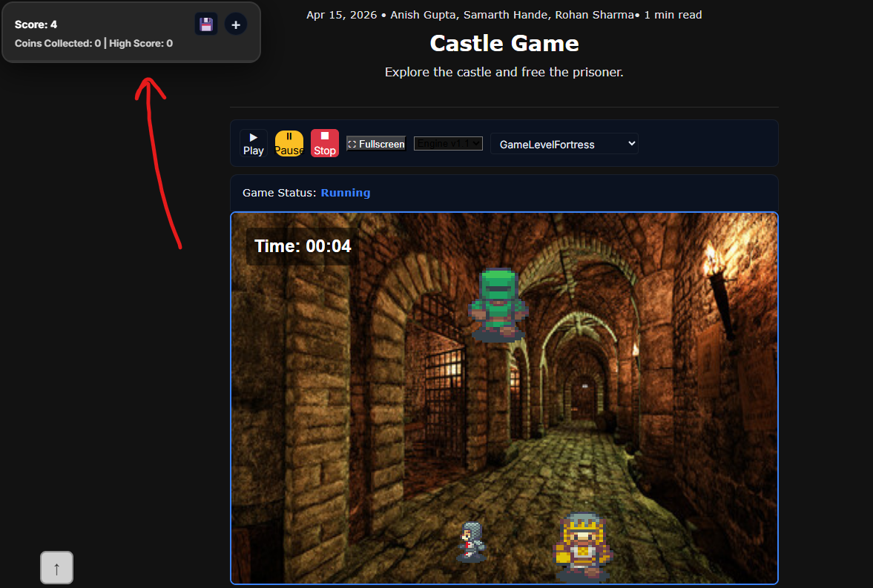The height and width of the screenshot is (588, 873).
Task: Toggle Fullscreen mode for the game
Action: point(376,144)
